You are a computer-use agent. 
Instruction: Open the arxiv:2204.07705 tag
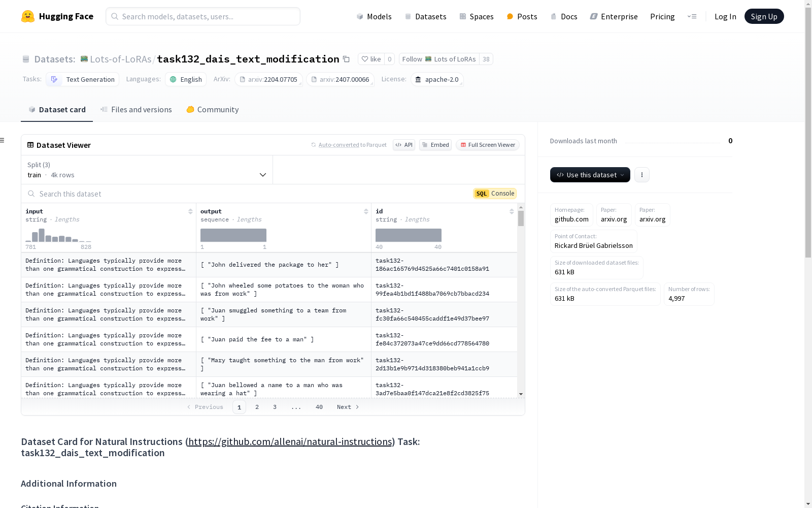click(x=268, y=79)
